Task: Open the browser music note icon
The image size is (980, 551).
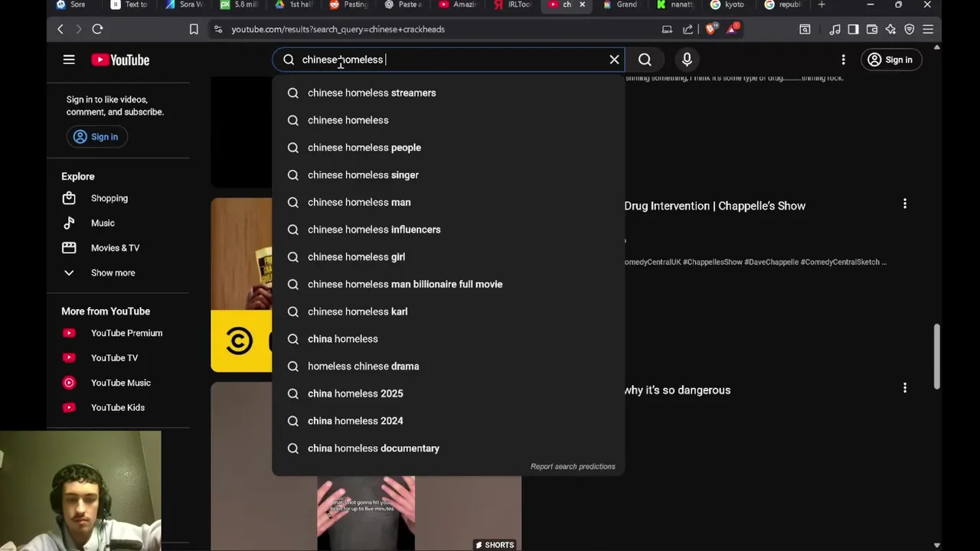Action: tap(835, 29)
